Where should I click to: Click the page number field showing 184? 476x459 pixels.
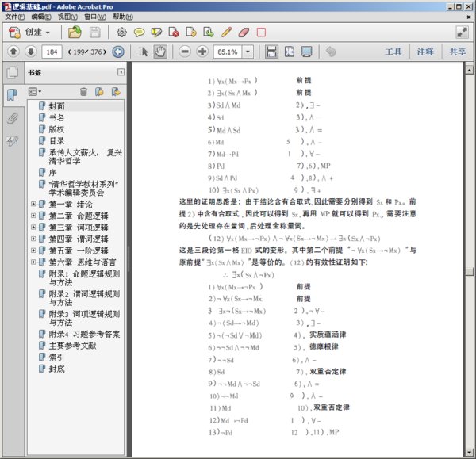[52, 52]
